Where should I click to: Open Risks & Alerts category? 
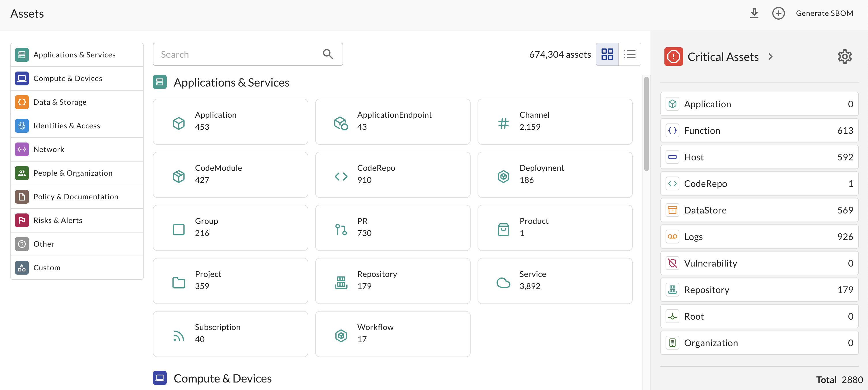tap(77, 220)
